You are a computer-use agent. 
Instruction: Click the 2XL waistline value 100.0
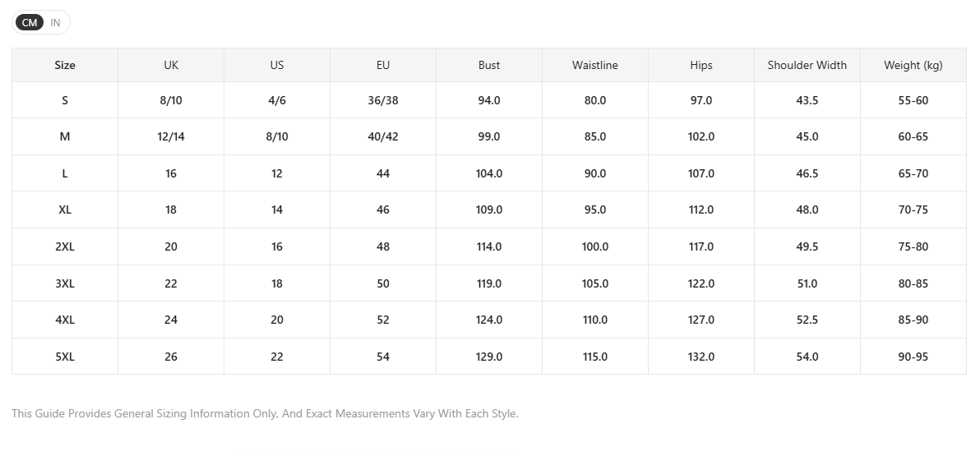coord(595,246)
